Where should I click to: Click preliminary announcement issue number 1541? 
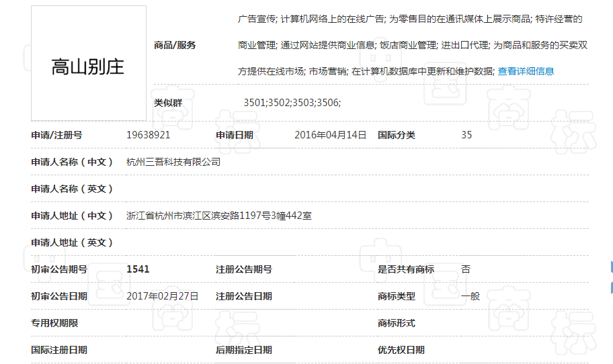click(x=138, y=269)
